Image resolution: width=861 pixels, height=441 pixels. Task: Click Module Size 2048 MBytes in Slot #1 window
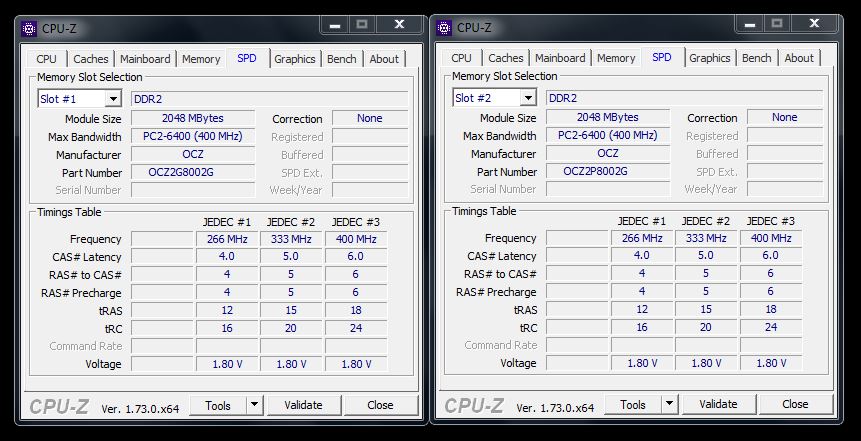pos(193,118)
